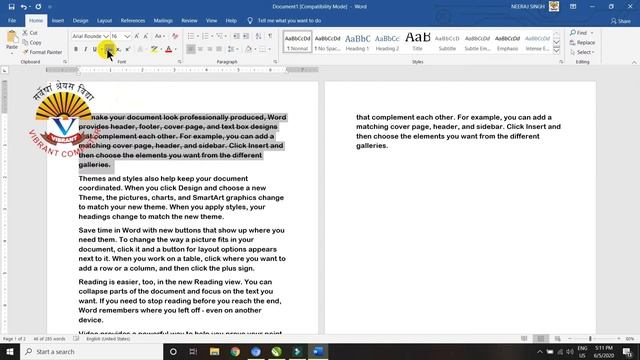This screenshot has width=640, height=360.
Task: Click the Share button
Action: pyautogui.click(x=621, y=21)
